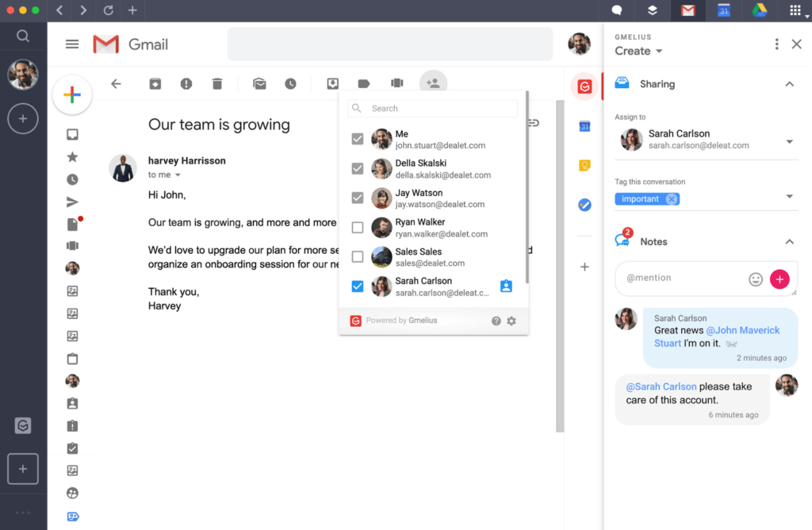Viewport: 812px width, 530px height.
Task: Open Google Tasks in the side panel
Action: [x=584, y=204]
